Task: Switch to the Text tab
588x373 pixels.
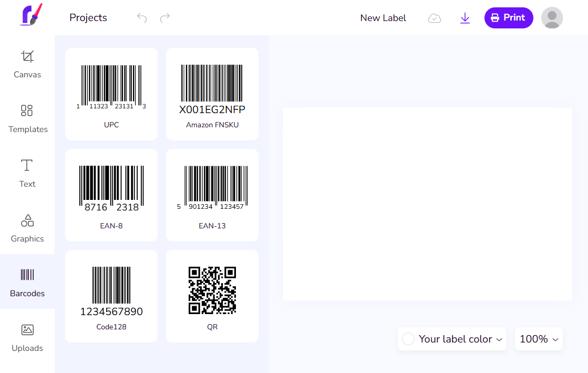Action: (x=27, y=173)
